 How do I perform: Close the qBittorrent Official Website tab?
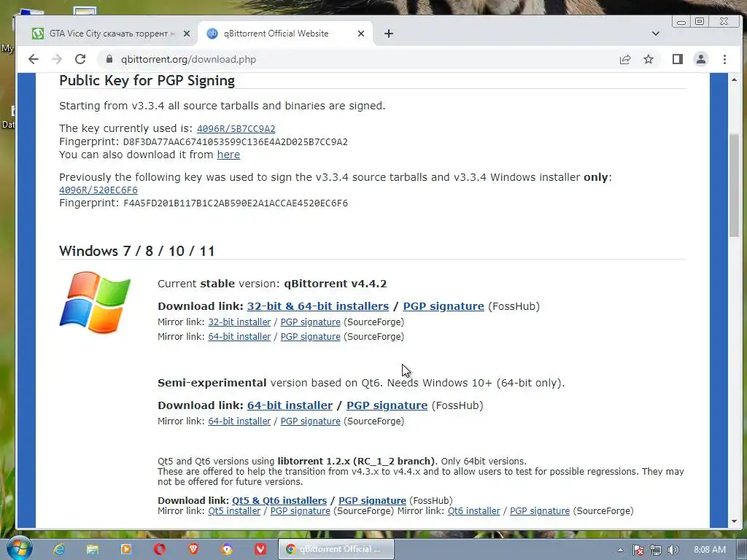point(361,34)
